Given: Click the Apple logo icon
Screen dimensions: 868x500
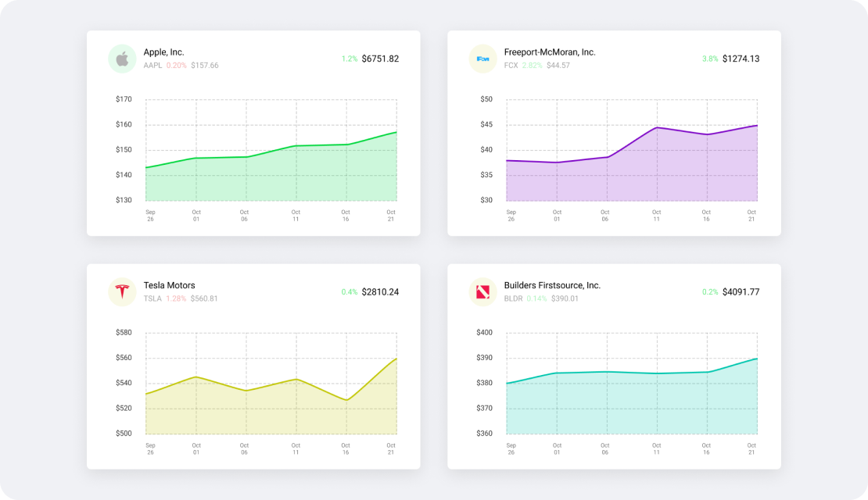Looking at the screenshot, I should 122,59.
